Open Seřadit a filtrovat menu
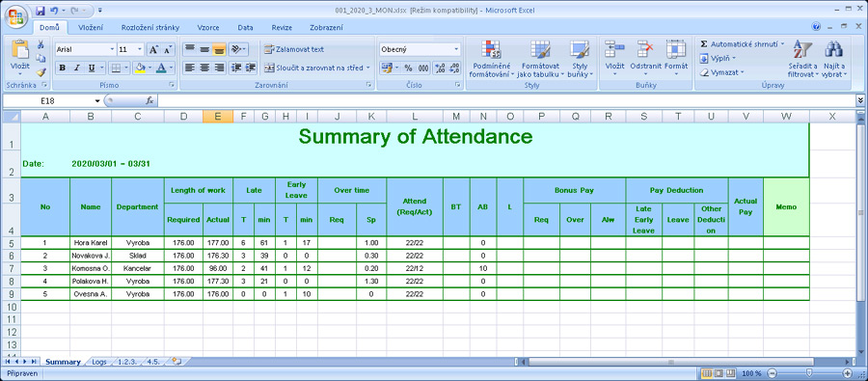Image resolution: width=868 pixels, height=381 pixels. click(802, 58)
